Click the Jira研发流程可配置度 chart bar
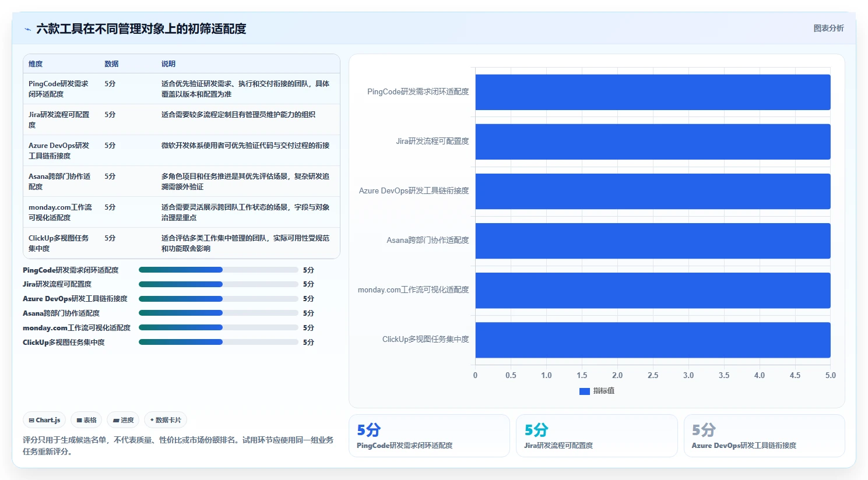Viewport: 868px width, 480px height. click(653, 142)
